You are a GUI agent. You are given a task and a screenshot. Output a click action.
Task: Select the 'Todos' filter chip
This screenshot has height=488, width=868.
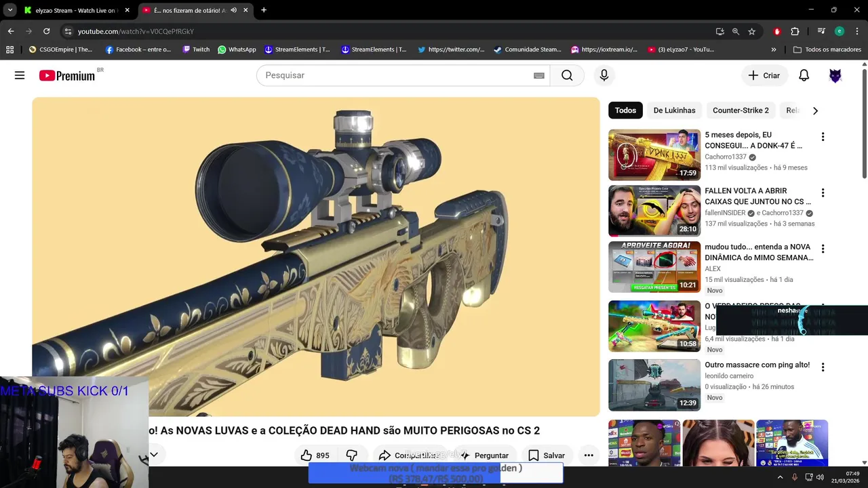tap(625, 110)
